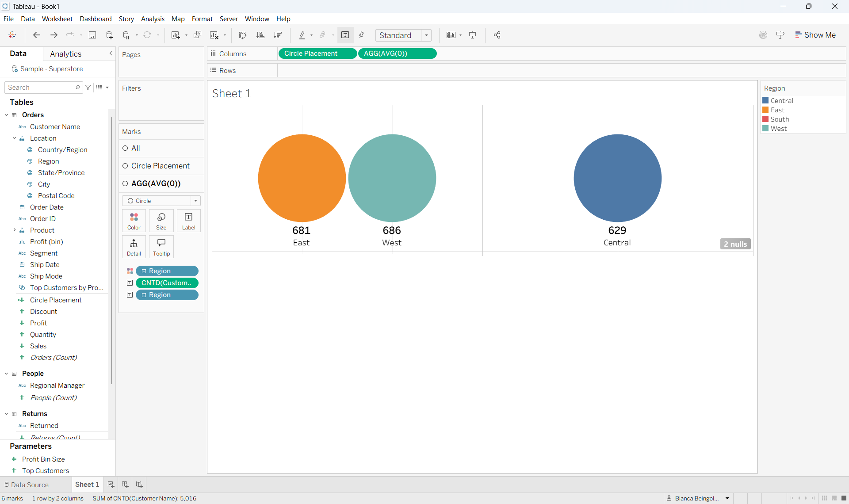Select the Central color swatch in legend
This screenshot has height=504, width=849.
[x=765, y=101]
